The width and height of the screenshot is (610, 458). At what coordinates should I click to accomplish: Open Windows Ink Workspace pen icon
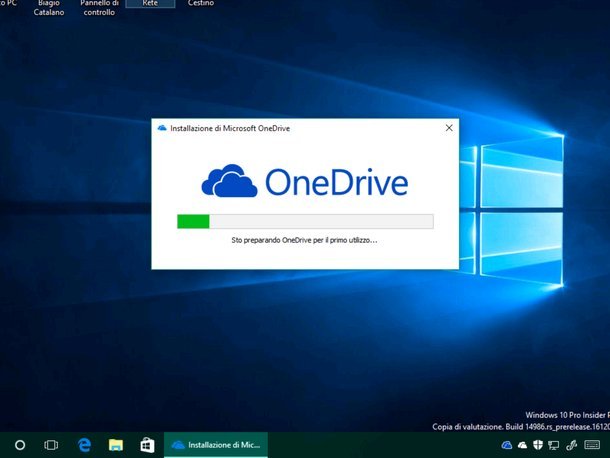(571, 445)
